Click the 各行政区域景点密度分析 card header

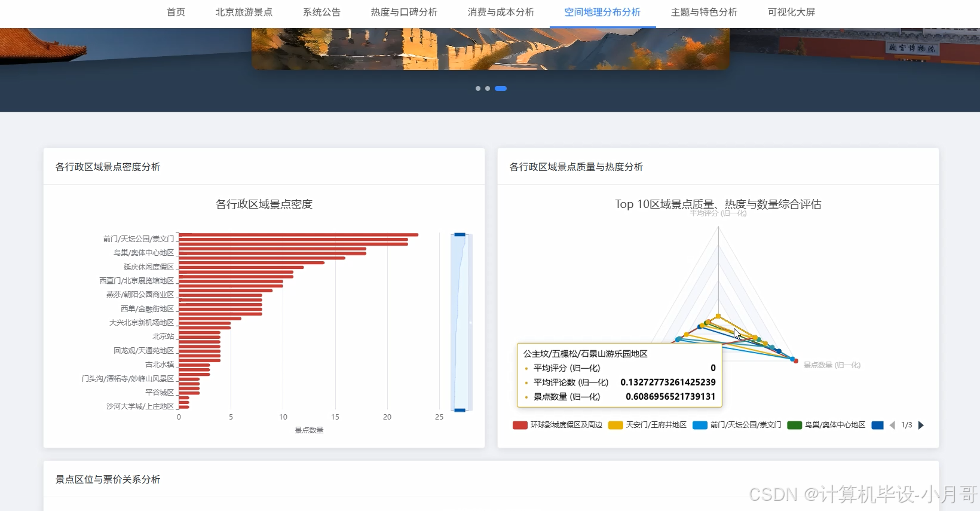click(108, 167)
